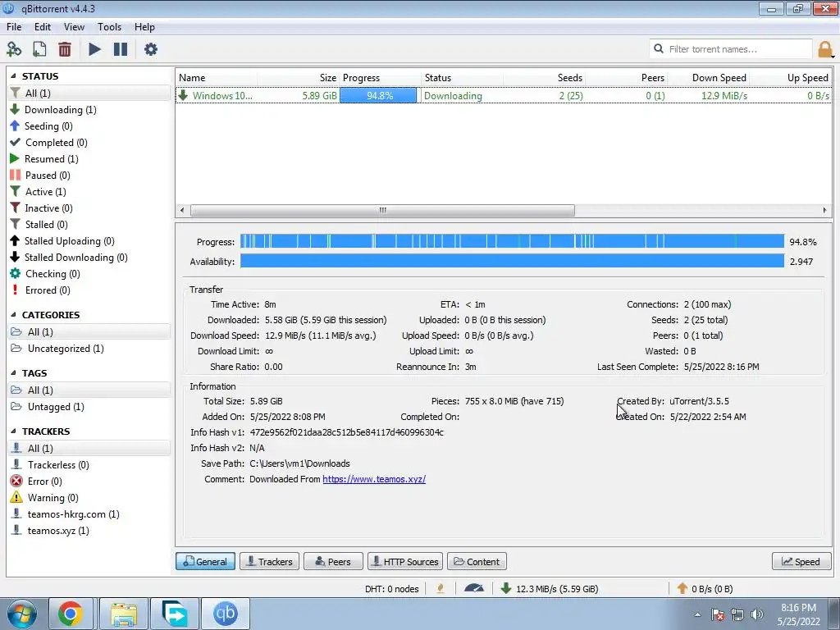This screenshot has width=840, height=630.
Task: Select the General tab
Action: (205, 561)
